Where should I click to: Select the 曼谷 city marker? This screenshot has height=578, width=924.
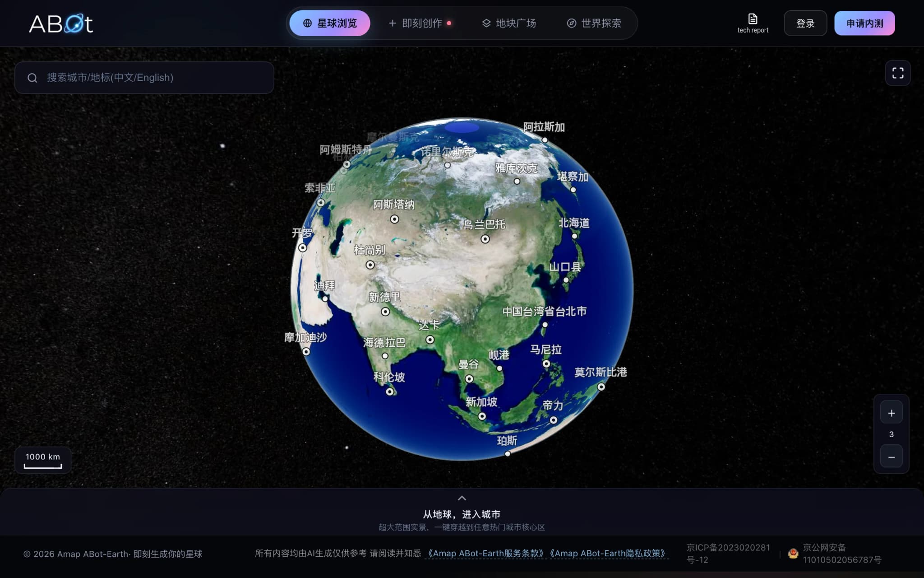click(x=469, y=379)
